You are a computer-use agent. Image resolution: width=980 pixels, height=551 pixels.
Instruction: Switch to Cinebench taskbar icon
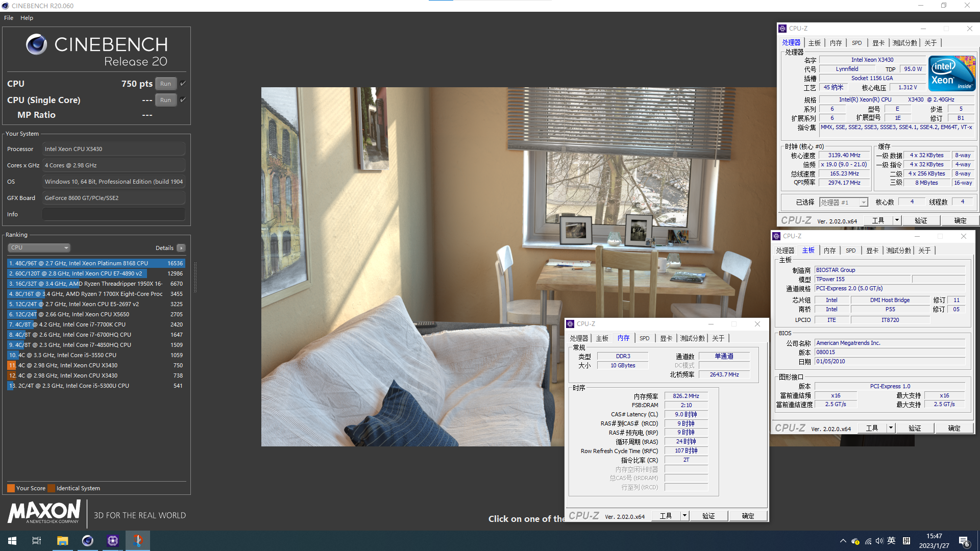click(88, 541)
